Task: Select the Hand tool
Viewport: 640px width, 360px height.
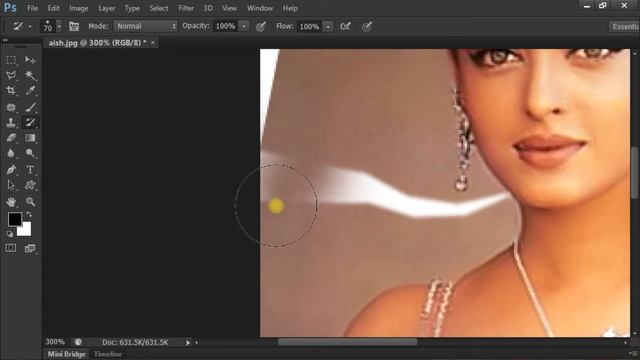Action: (11, 202)
